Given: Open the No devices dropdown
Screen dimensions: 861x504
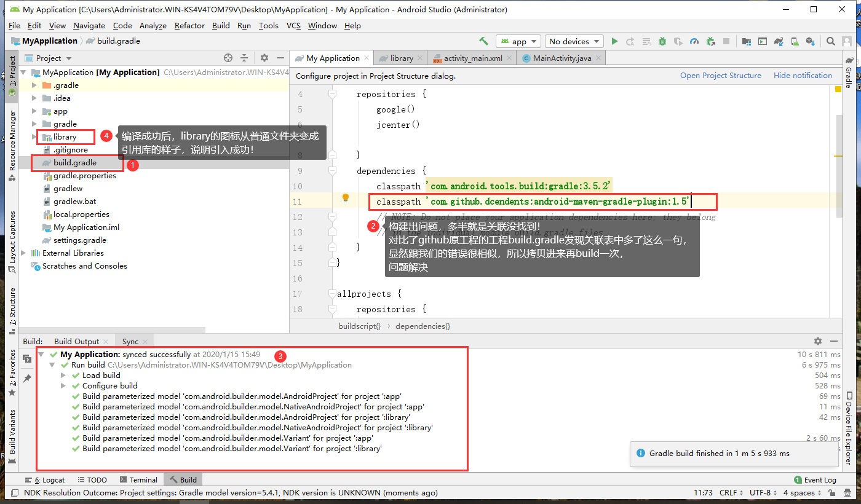Looking at the screenshot, I should tap(574, 41).
